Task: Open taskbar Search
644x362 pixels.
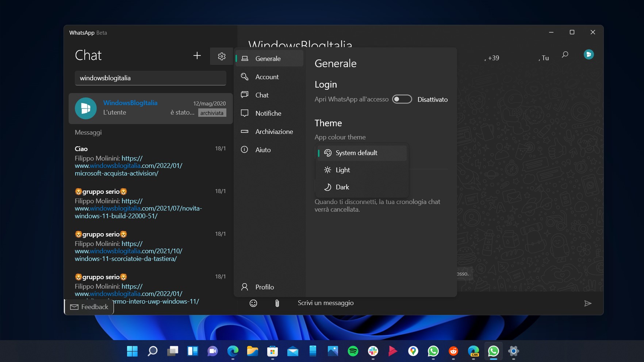Action: [x=152, y=351]
